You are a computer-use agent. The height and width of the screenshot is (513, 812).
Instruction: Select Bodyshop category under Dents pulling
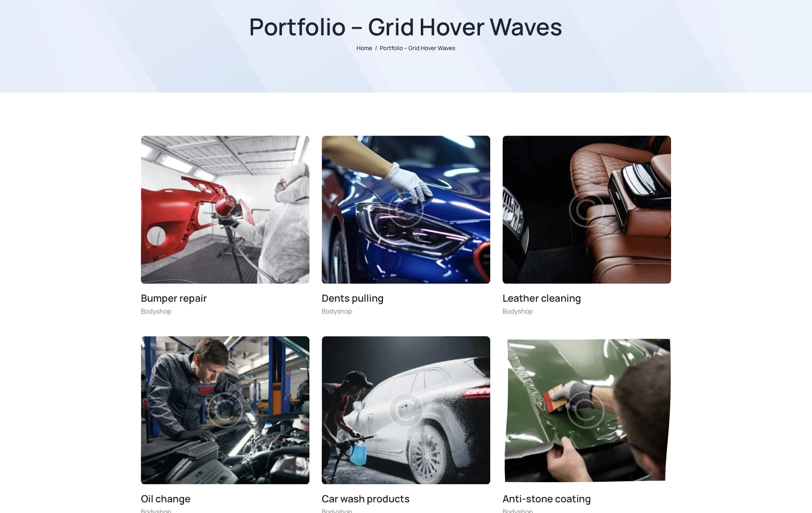(337, 312)
